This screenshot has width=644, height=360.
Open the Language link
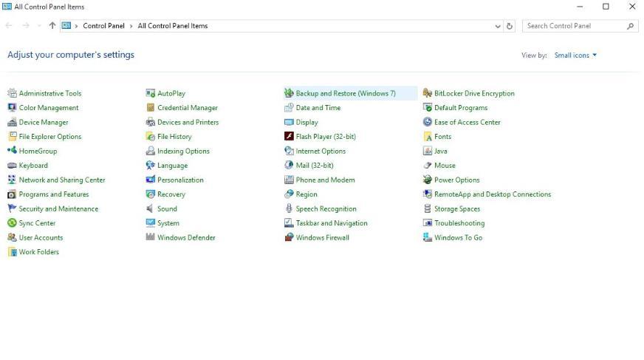pos(172,165)
